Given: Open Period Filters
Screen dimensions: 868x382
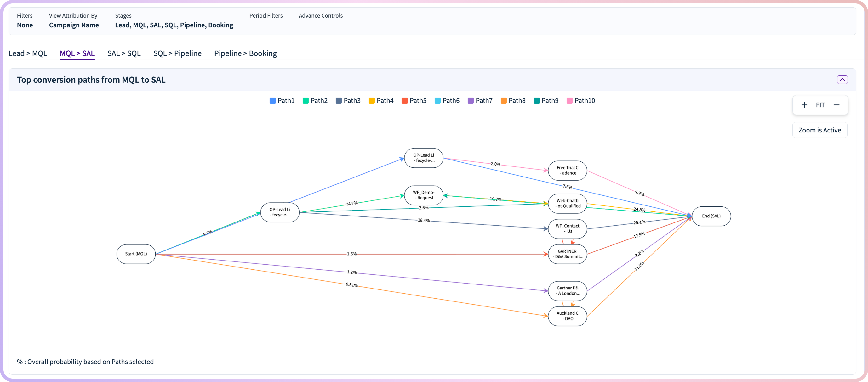Looking at the screenshot, I should 266,16.
